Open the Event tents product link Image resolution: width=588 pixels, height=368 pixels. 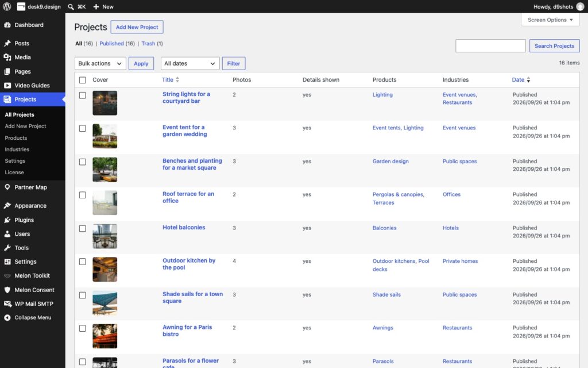(386, 128)
